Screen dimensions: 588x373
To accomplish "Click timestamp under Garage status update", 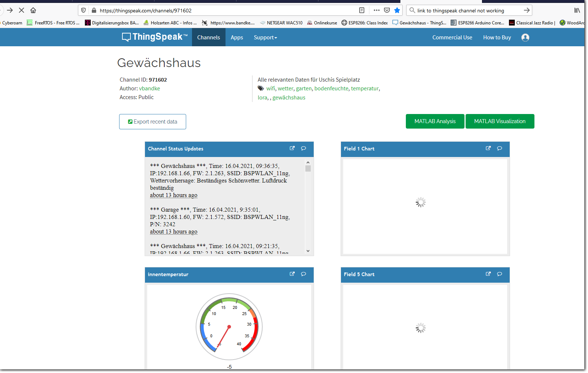I will point(174,232).
